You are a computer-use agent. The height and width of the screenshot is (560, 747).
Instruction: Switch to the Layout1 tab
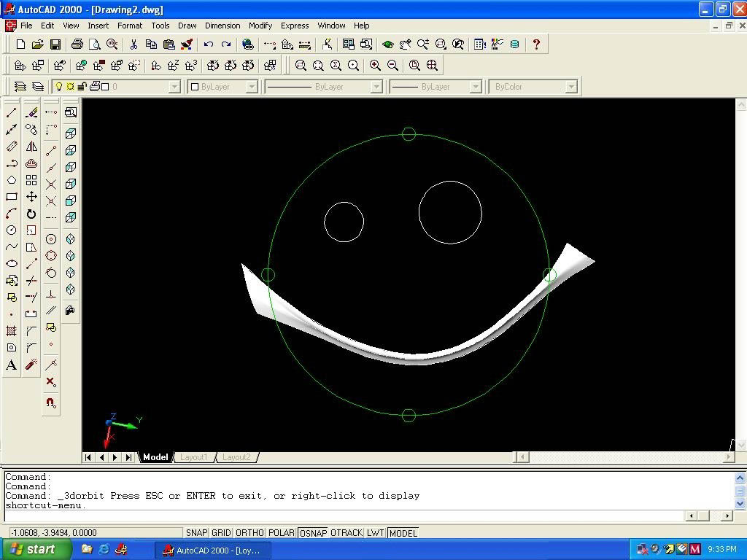(x=194, y=457)
